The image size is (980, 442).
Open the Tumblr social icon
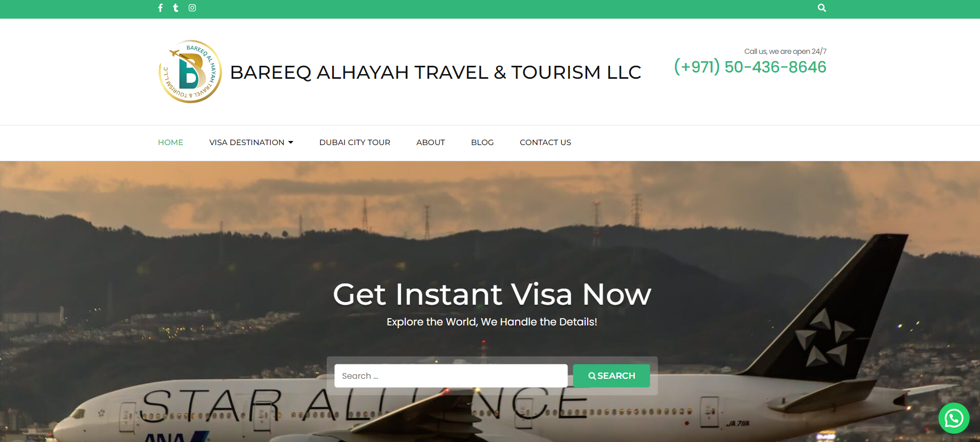(176, 8)
